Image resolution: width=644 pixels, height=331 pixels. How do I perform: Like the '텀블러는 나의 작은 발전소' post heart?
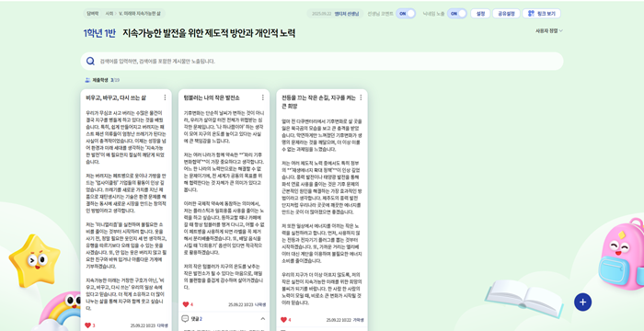(186, 304)
